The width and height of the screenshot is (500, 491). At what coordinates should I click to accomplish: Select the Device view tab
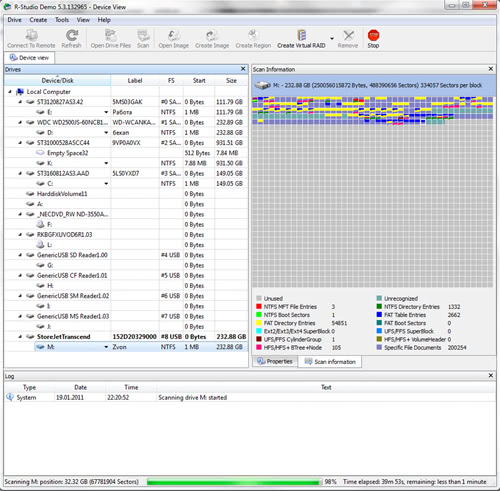[29, 58]
